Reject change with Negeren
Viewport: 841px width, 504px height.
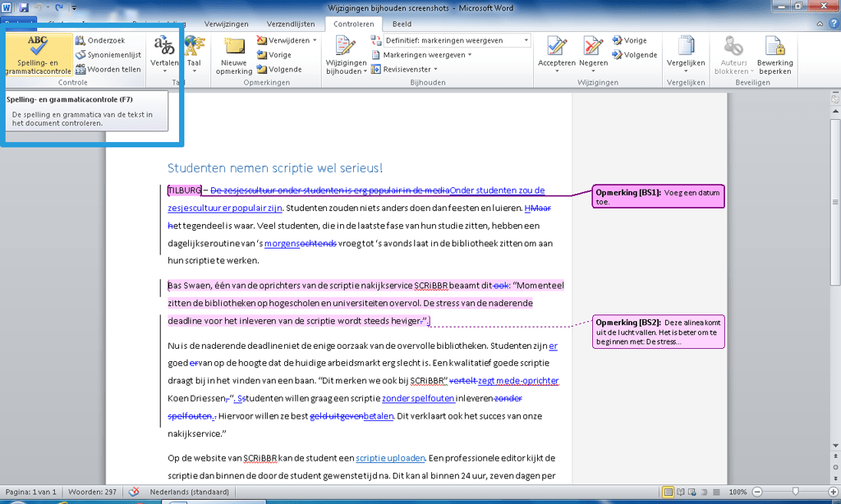click(593, 49)
